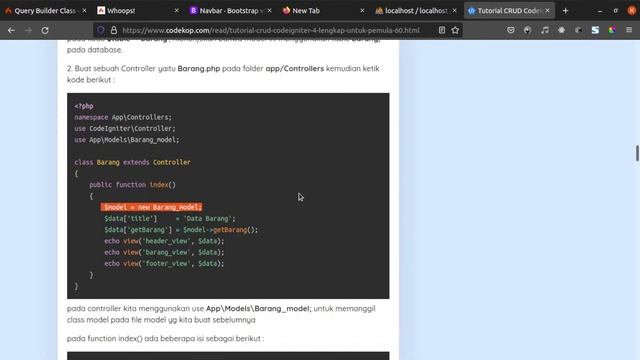
Task: Click the app/Controllers bold text
Action: [x=295, y=69]
